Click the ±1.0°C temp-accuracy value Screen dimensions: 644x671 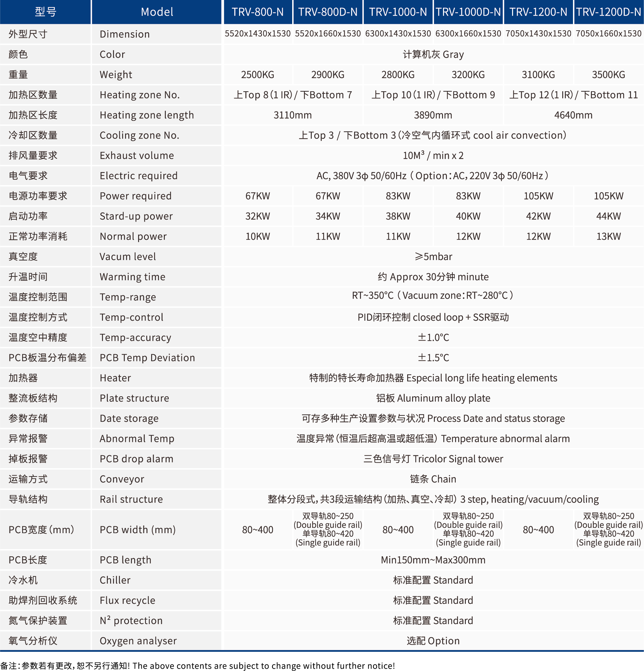coord(433,338)
